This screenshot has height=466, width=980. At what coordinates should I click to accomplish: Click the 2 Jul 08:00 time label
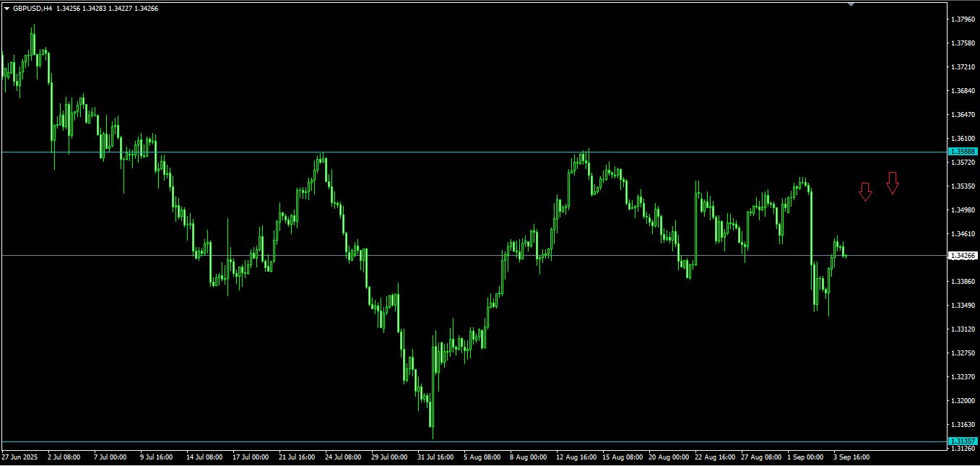point(64,457)
